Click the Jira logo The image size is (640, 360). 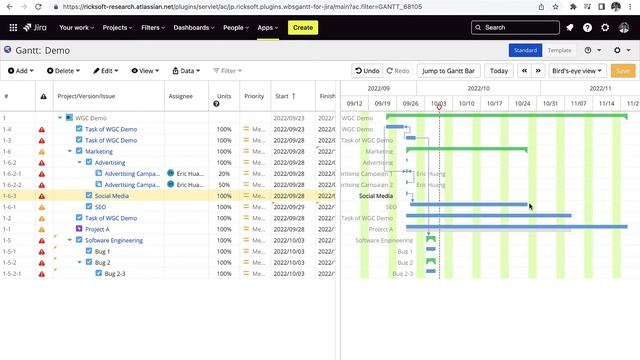(35, 27)
